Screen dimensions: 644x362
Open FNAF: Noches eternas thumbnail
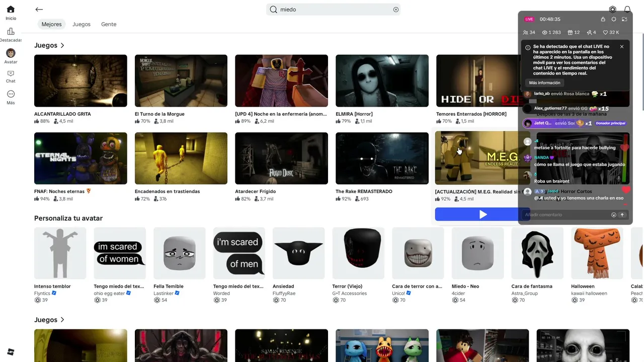pyautogui.click(x=80, y=158)
